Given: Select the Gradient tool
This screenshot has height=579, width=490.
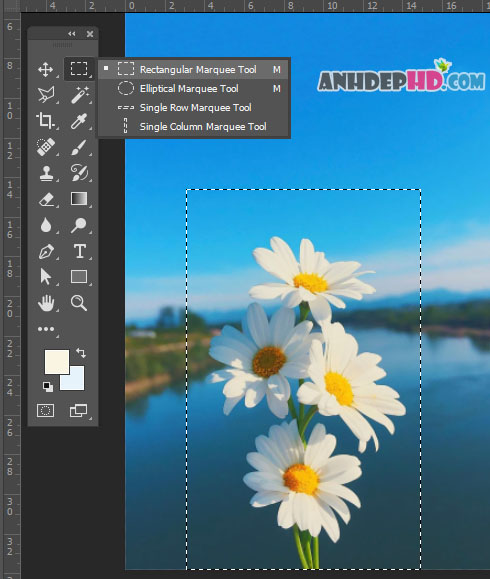Looking at the screenshot, I should (x=79, y=199).
